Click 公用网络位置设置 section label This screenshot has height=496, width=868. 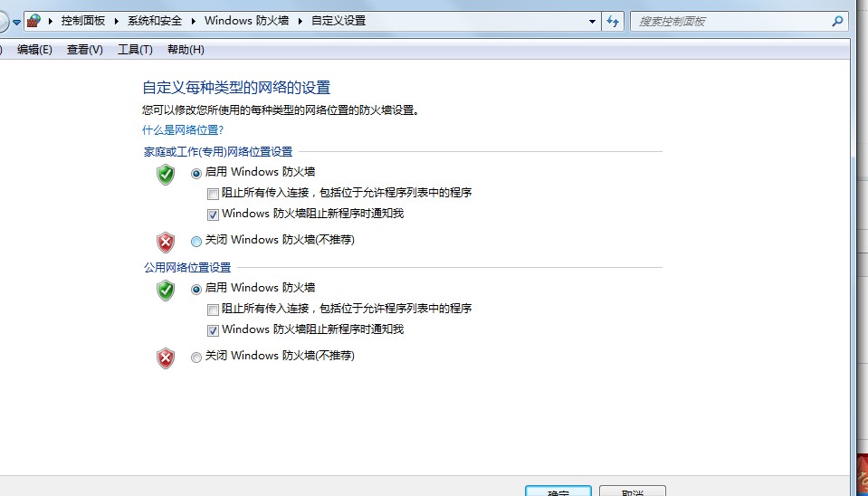click(x=187, y=268)
